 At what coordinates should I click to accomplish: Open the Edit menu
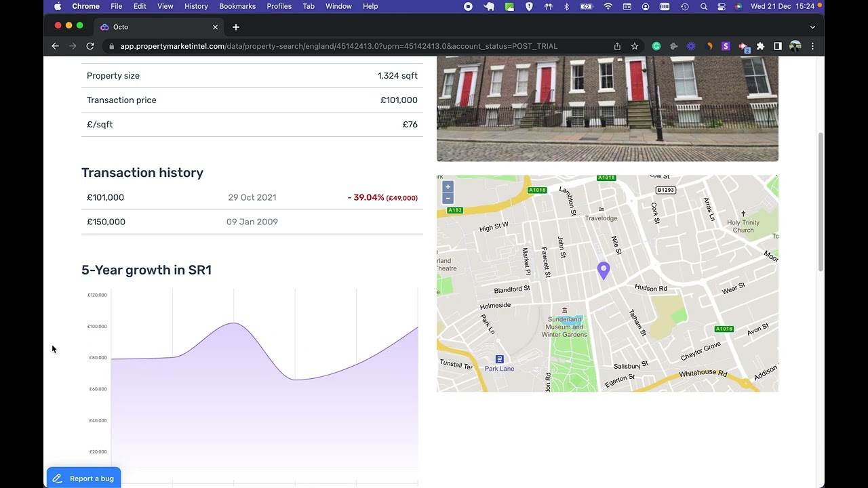coord(140,6)
